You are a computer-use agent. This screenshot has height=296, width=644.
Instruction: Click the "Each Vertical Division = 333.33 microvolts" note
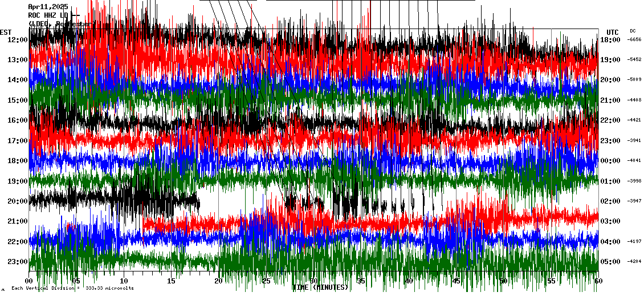pyautogui.click(x=72, y=288)
